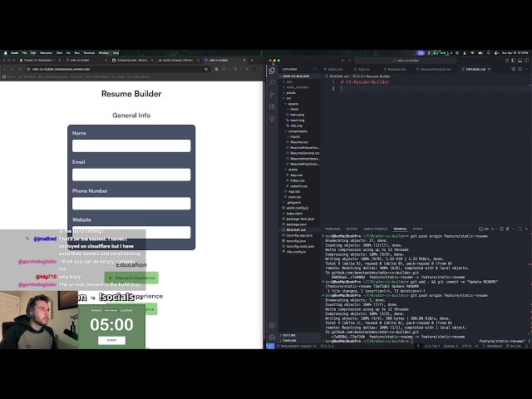Click START on the pomodoro timer

point(111,340)
